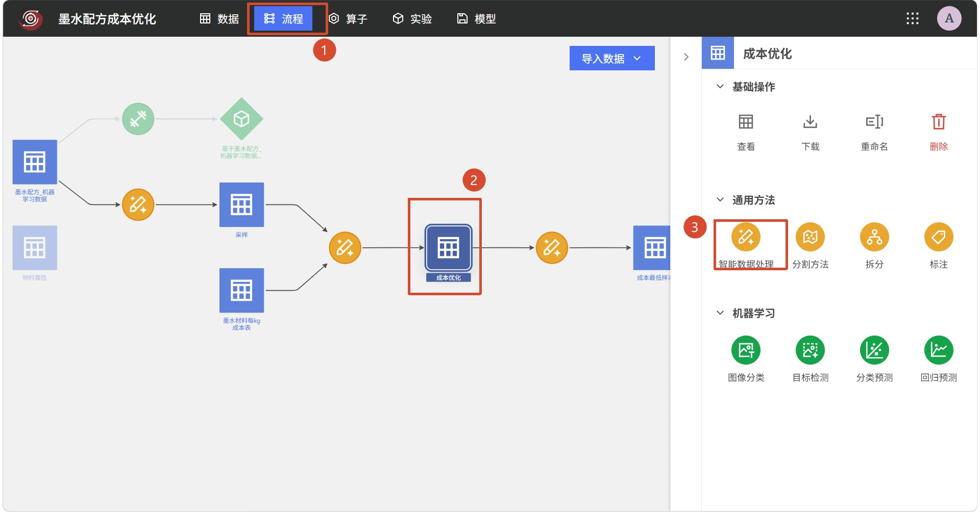Select the 分割方法 icon
Viewport: 980px width, 514px height.
[x=810, y=237]
